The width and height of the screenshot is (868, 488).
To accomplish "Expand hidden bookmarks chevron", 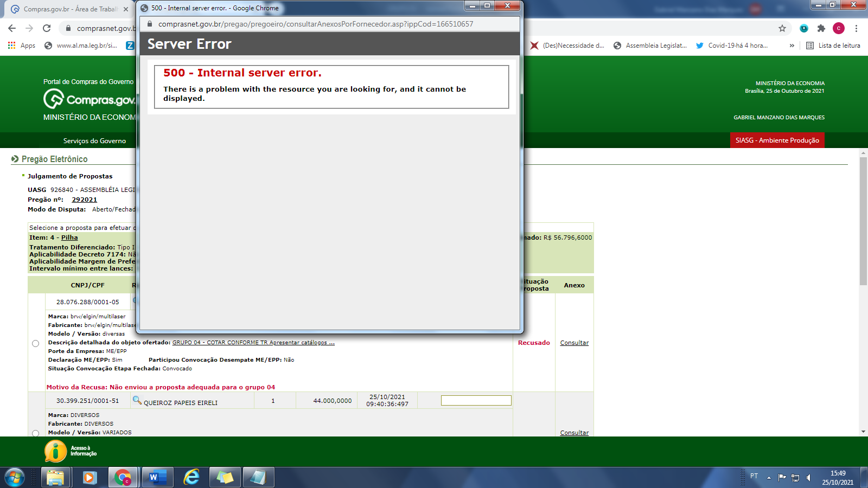I will coord(792,46).
